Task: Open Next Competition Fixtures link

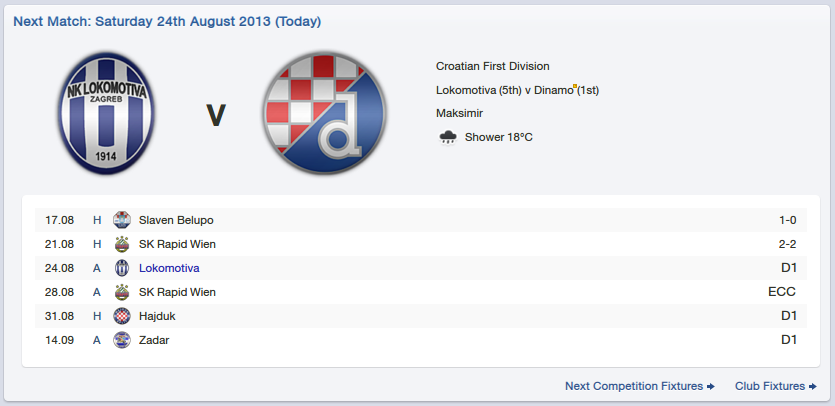Action: (x=640, y=386)
